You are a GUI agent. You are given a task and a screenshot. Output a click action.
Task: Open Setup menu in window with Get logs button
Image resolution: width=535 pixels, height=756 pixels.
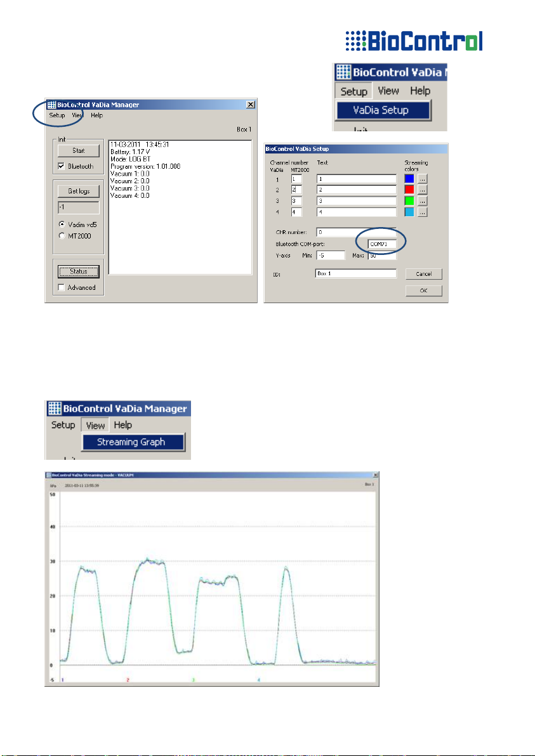pos(57,115)
